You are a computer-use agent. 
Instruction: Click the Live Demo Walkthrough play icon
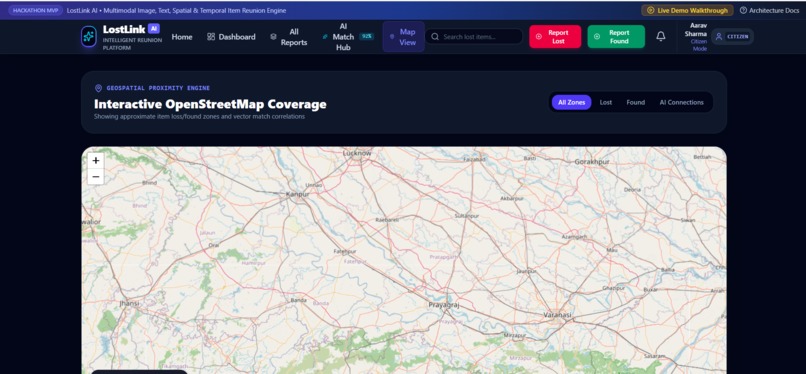[x=650, y=10]
